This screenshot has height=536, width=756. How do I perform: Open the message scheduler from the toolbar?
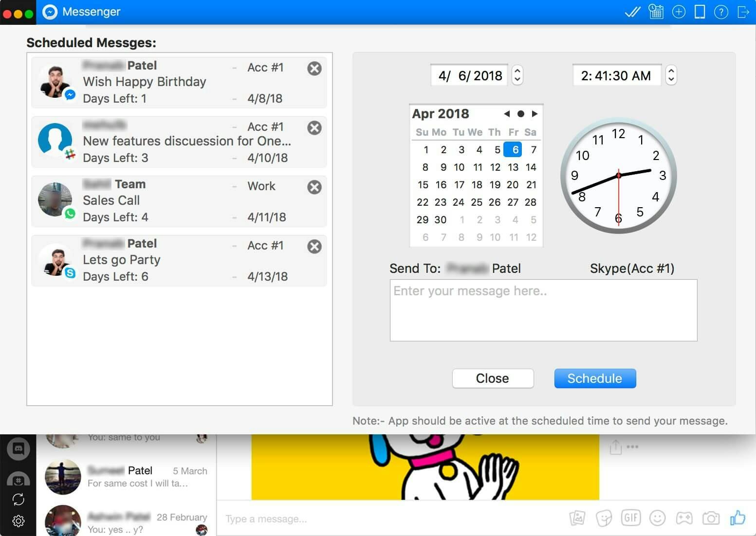click(656, 11)
